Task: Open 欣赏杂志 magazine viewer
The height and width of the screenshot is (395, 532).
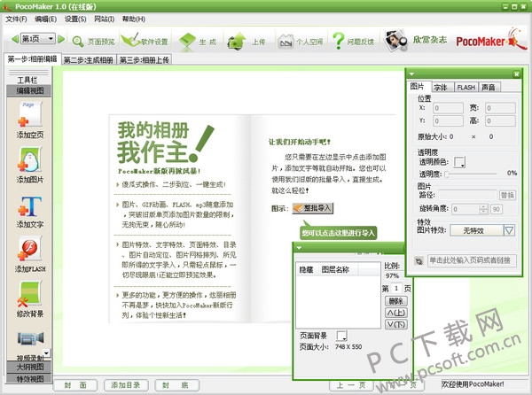Action: click(415, 40)
